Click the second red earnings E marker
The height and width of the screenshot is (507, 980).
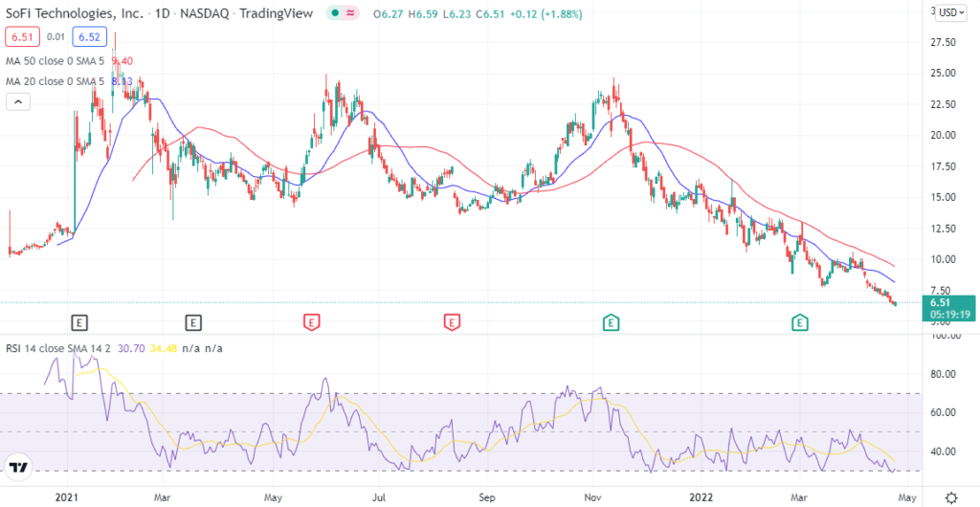tap(451, 323)
